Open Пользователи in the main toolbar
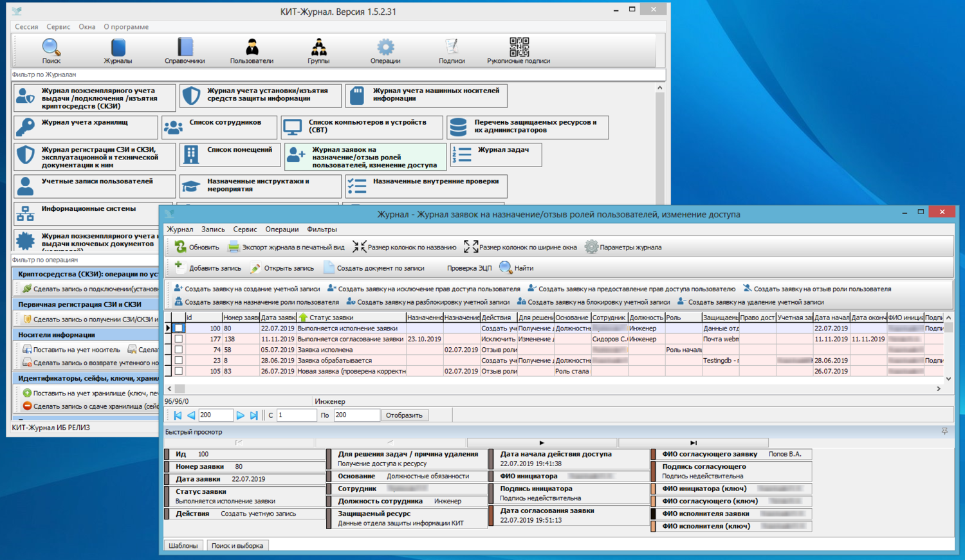 pos(252,51)
